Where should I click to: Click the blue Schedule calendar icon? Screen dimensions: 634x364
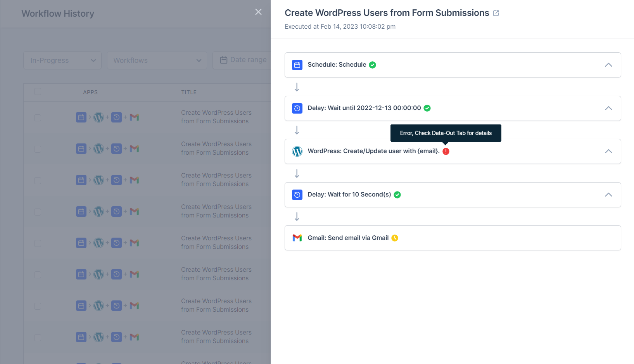297,65
